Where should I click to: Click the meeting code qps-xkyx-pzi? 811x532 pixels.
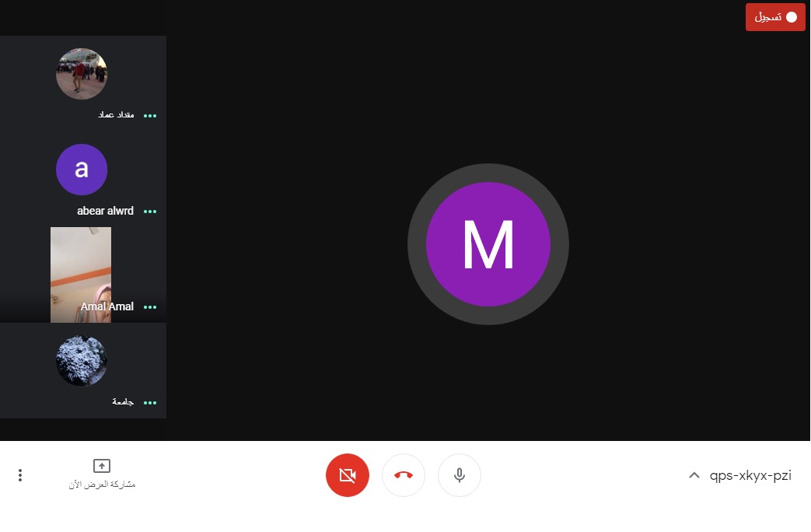(750, 475)
